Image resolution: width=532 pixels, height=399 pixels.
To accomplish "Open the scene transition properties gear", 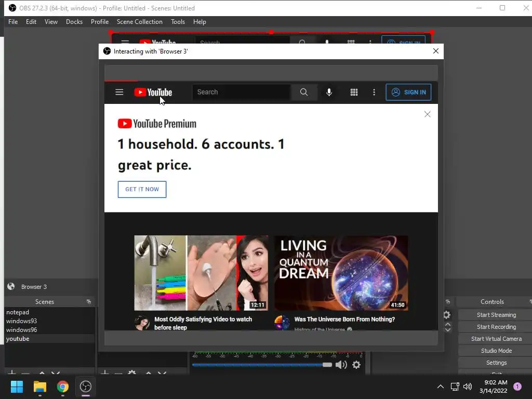I will point(447,315).
